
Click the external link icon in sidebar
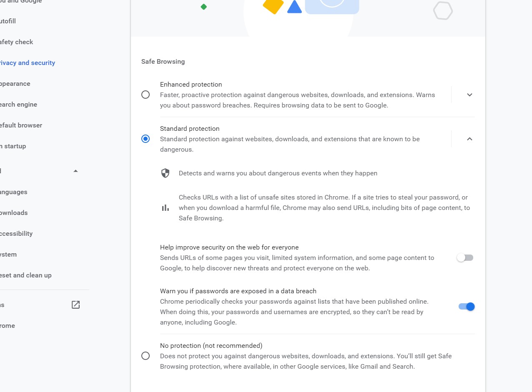[x=75, y=305]
